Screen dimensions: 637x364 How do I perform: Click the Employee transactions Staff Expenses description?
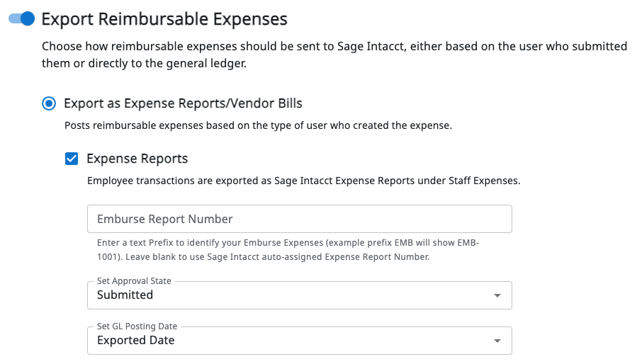click(303, 181)
